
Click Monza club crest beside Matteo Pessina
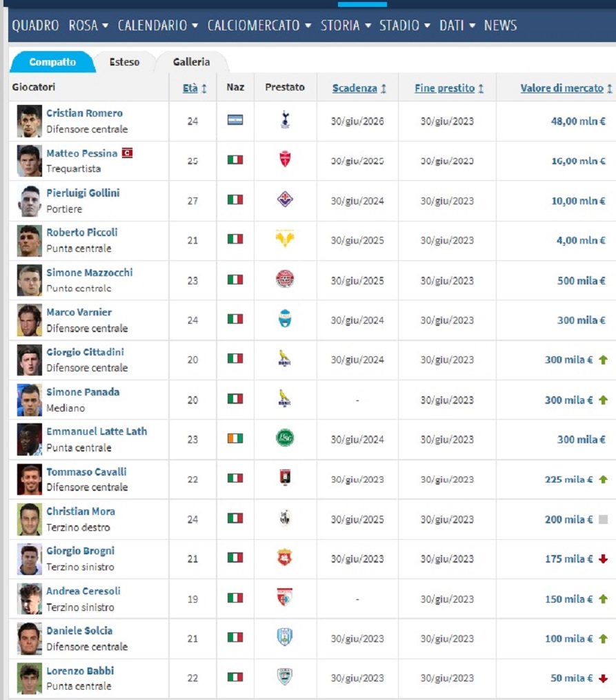pos(285,160)
